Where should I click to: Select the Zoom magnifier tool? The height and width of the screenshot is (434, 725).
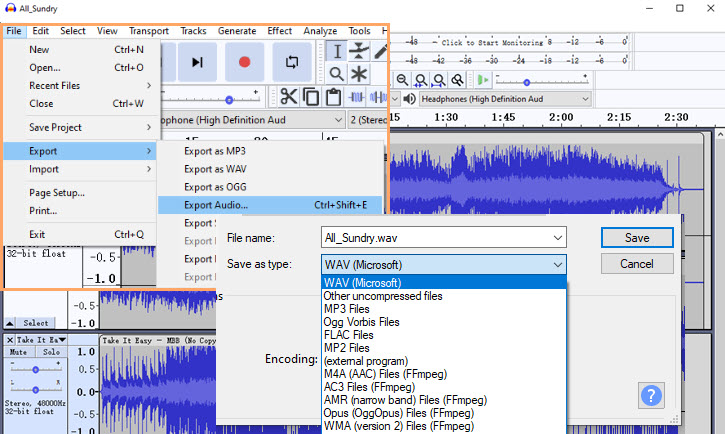click(x=337, y=74)
